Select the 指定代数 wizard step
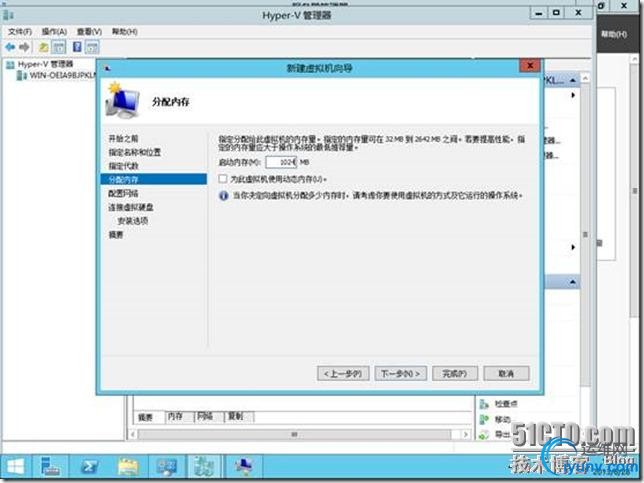Image resolution: width=644 pixels, height=483 pixels. 123,166
